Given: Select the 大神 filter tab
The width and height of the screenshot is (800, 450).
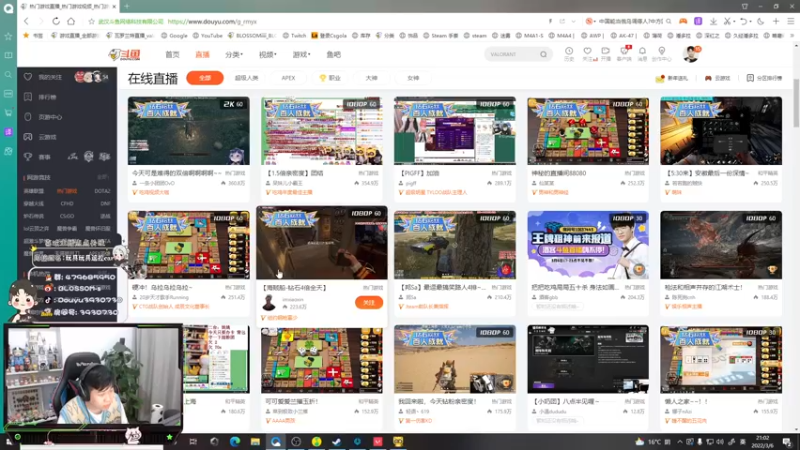Looking at the screenshot, I should [x=371, y=78].
